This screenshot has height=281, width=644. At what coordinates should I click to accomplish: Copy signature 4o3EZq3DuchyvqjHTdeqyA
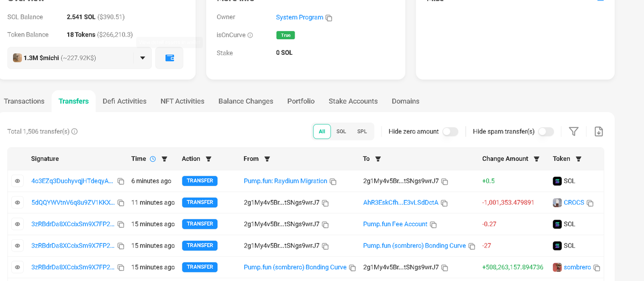(121, 182)
